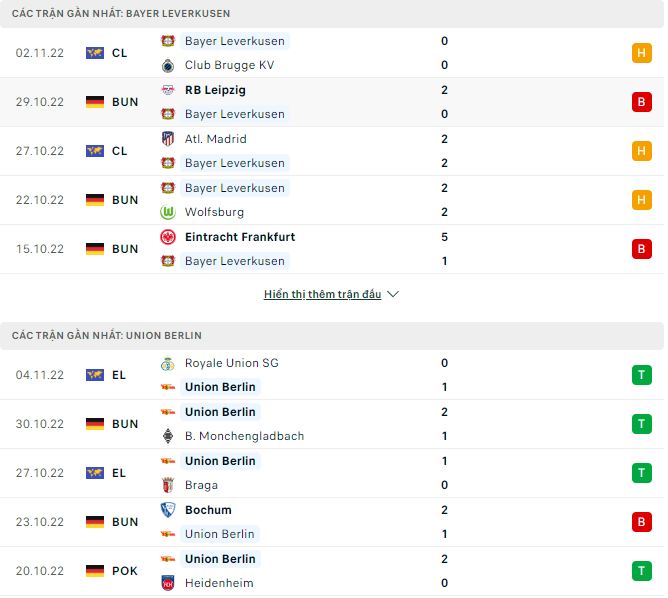Click the EL competition flag on 27.10.22
The height and width of the screenshot is (598, 668).
point(95,473)
